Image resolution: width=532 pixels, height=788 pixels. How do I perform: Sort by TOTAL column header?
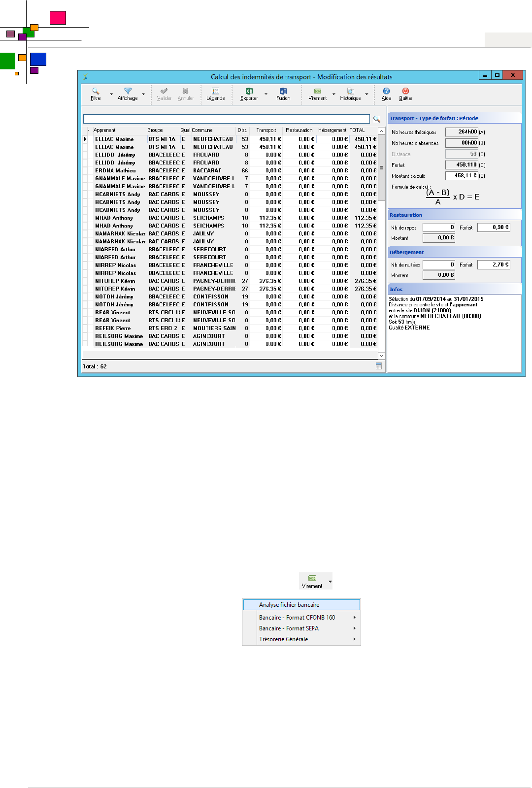[x=363, y=130]
